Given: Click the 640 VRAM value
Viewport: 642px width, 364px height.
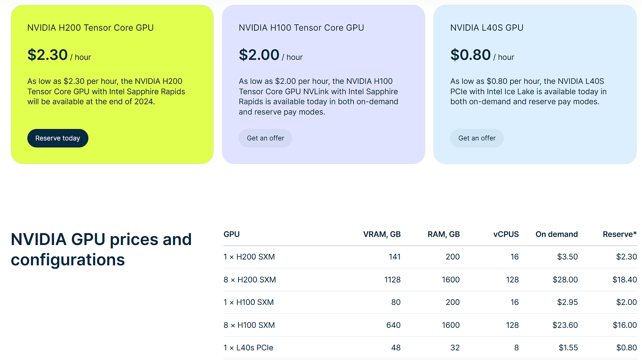Looking at the screenshot, I should click(x=394, y=325).
